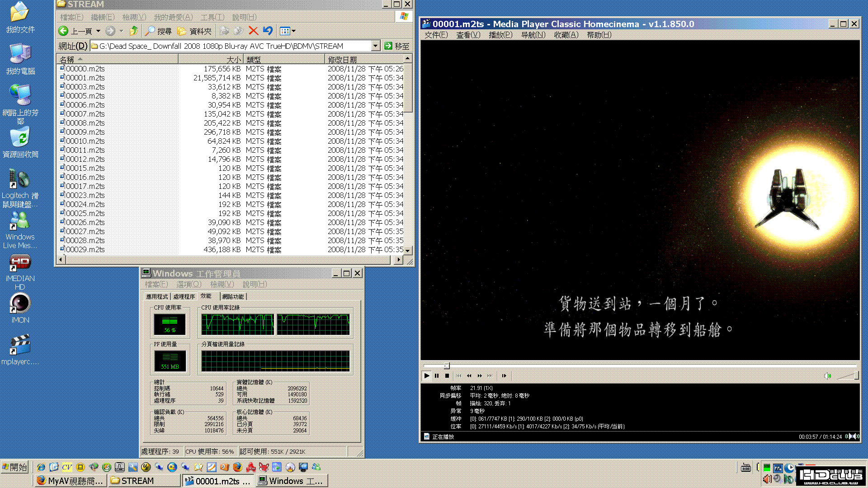Click the skip-to-next button in the player
The height and width of the screenshot is (488, 868).
490,375
